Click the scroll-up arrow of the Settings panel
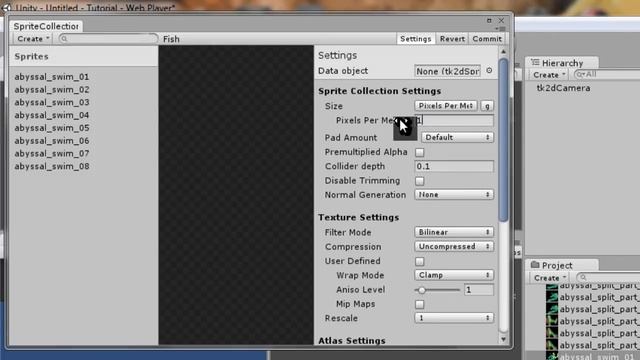Viewport: 640px width, 360px height. click(503, 52)
